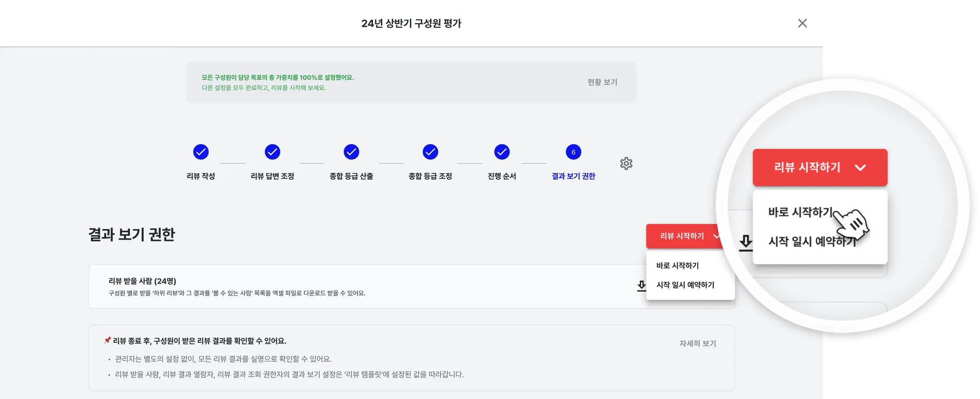Click the 리뷰 받을 사람 (24명) card
Image resolution: width=980 pixels, height=399 pixels.
pos(335,286)
